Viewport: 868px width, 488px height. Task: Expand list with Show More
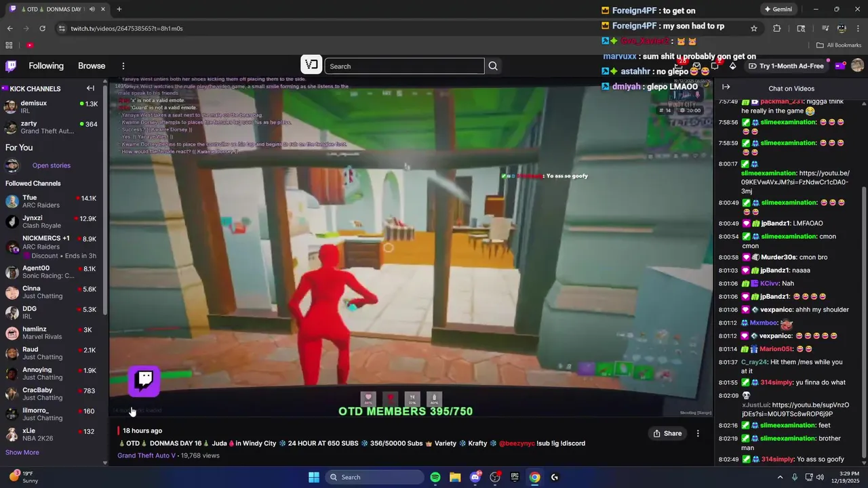(x=22, y=452)
